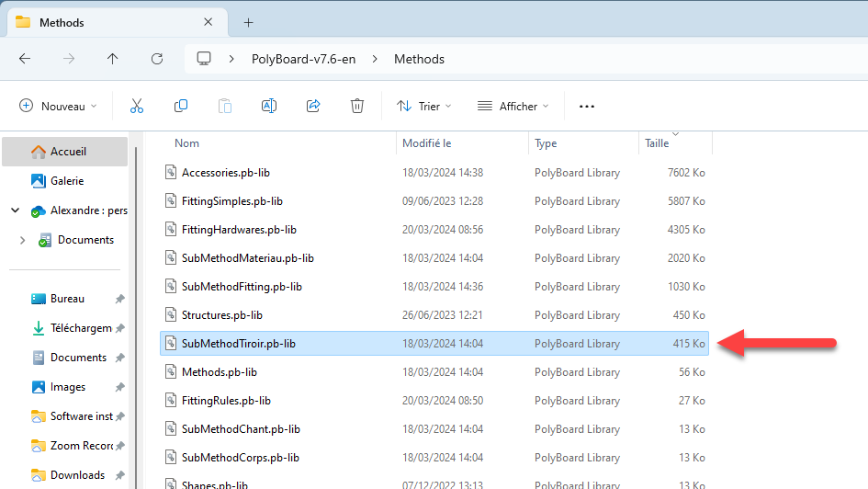Viewport: 868px width, 489px height.
Task: Unpin Bureau using its pin icon
Action: [x=119, y=299]
